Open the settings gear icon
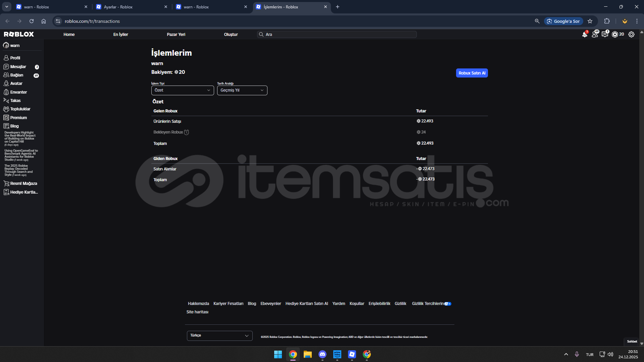Viewport: 644px width, 362px height. 631,35
